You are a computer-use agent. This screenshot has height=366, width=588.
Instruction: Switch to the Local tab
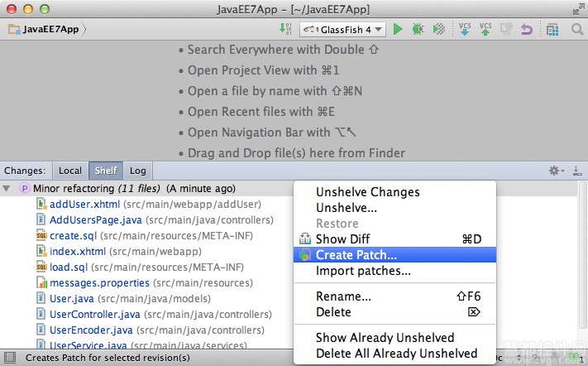pyautogui.click(x=70, y=171)
